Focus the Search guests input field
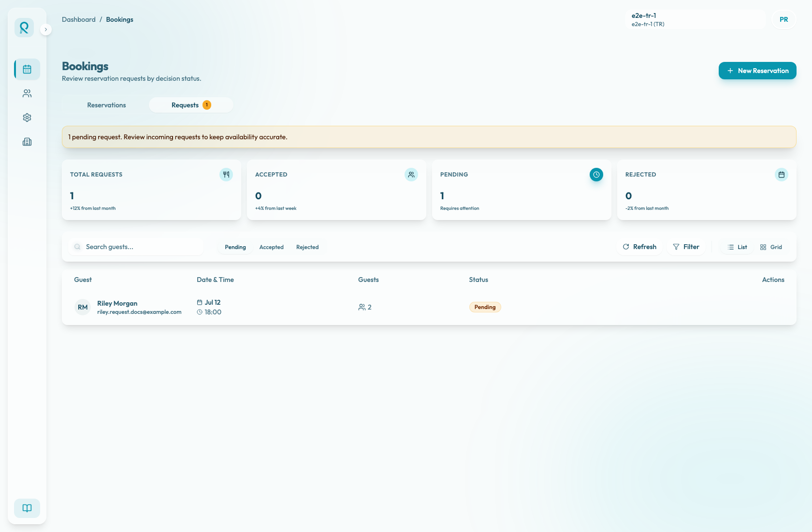This screenshot has width=812, height=532. (x=136, y=247)
